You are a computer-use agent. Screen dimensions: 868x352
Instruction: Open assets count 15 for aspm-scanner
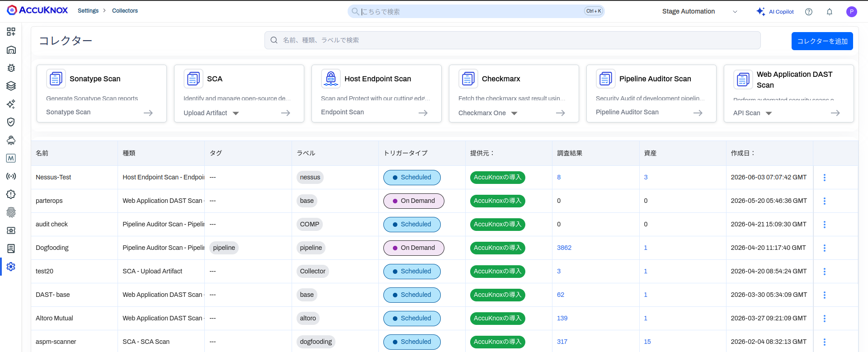tap(647, 342)
